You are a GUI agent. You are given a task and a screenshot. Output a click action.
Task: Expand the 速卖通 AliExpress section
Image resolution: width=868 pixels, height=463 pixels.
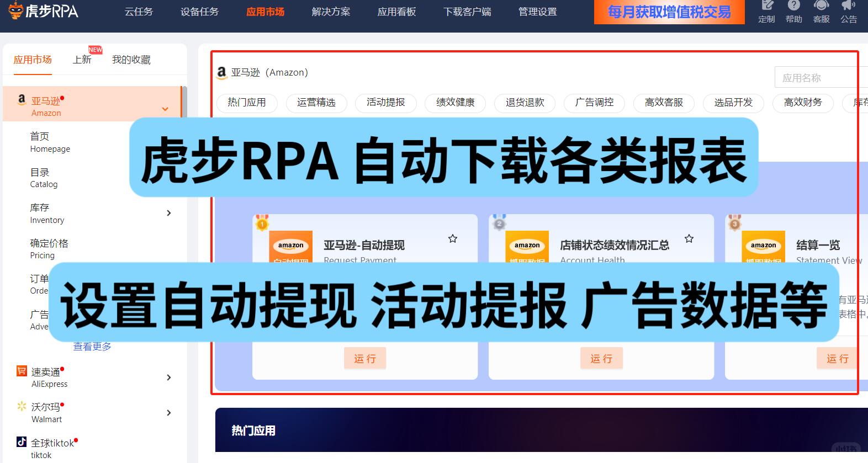coord(169,377)
